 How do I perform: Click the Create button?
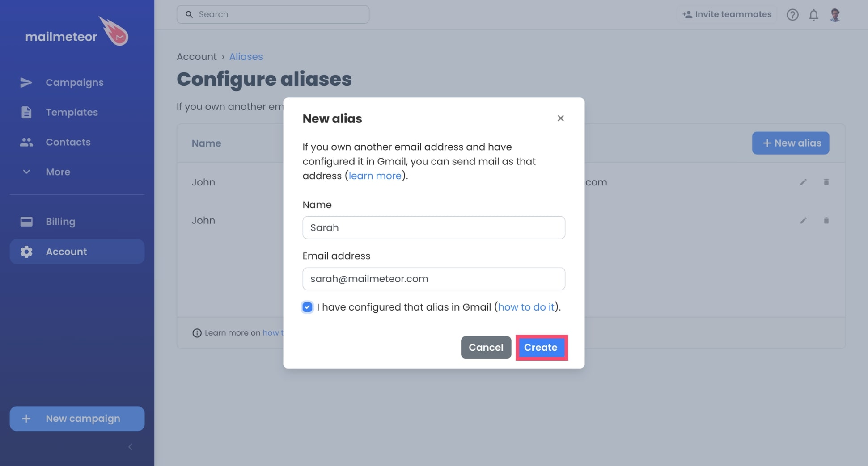coord(541,347)
